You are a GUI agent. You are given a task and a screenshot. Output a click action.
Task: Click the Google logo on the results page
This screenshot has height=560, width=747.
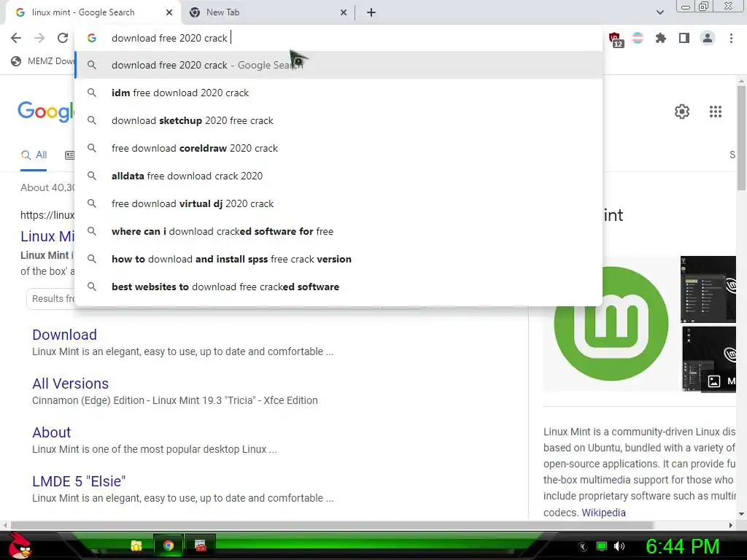click(46, 112)
